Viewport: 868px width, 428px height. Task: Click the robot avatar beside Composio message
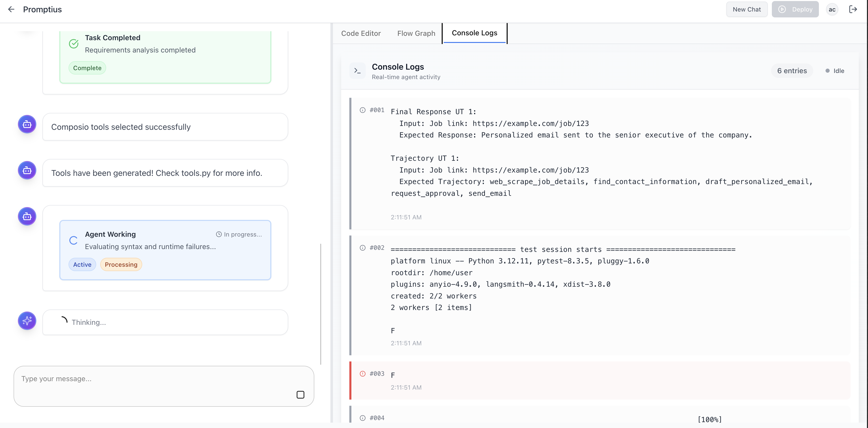tap(27, 124)
